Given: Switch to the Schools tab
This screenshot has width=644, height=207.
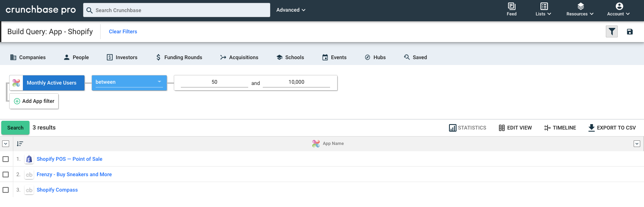Looking at the screenshot, I should pos(290,57).
